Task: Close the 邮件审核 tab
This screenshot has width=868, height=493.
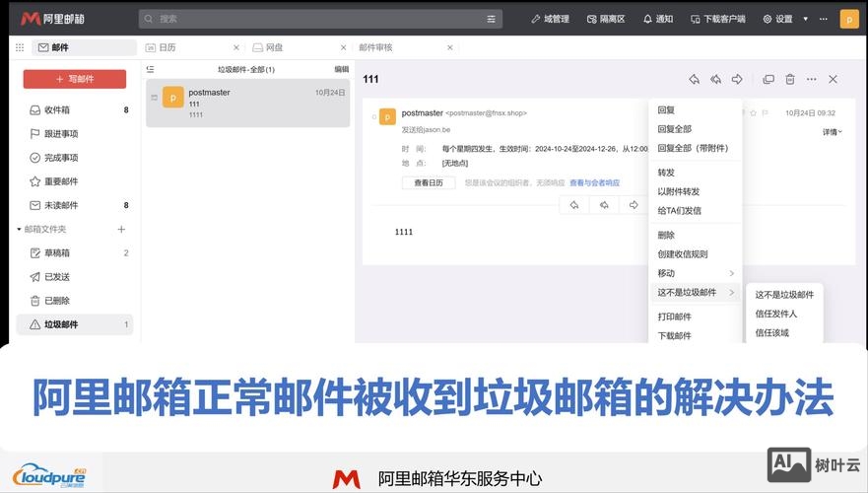Action: pos(450,47)
